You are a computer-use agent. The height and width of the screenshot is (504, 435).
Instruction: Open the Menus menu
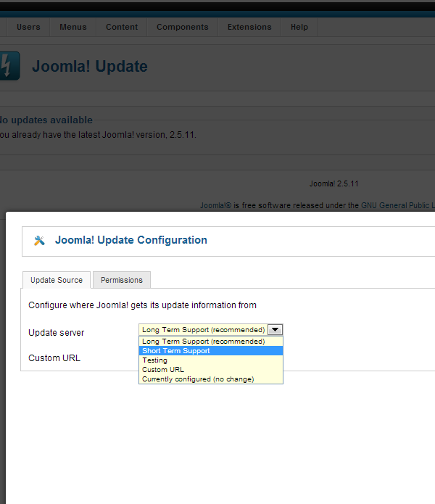(73, 27)
